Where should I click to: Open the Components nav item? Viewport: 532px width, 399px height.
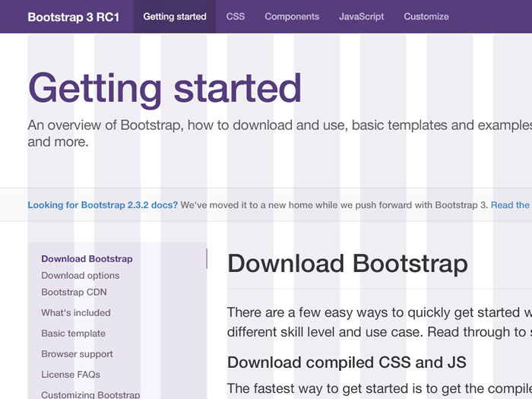pyautogui.click(x=292, y=17)
